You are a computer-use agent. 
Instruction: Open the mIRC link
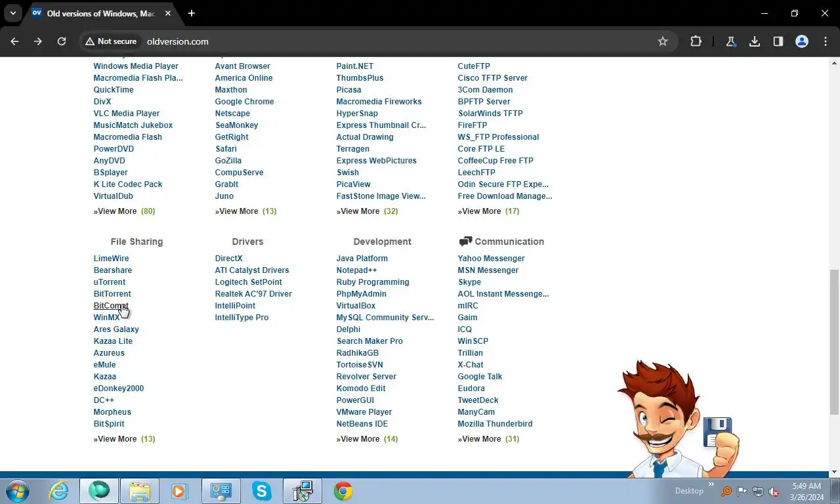(x=468, y=306)
